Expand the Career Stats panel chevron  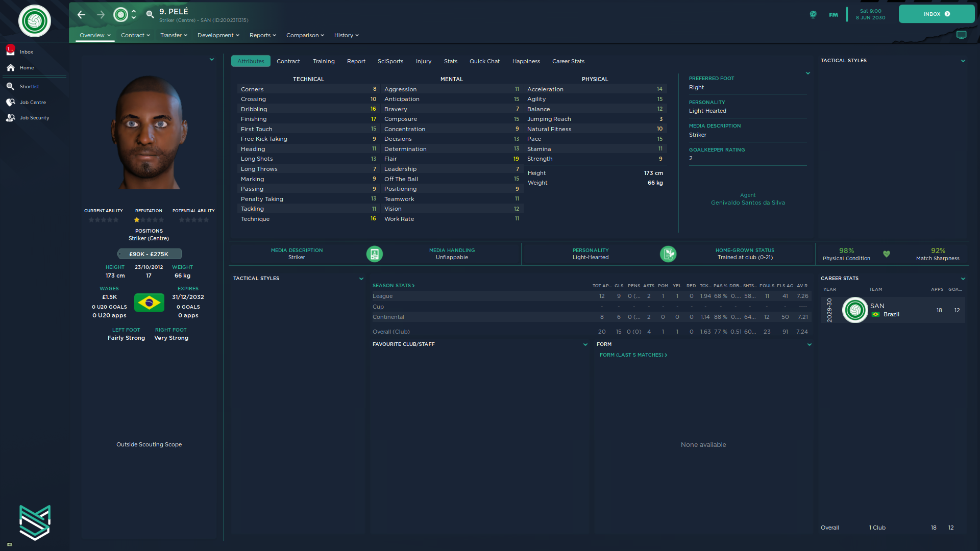tap(963, 279)
